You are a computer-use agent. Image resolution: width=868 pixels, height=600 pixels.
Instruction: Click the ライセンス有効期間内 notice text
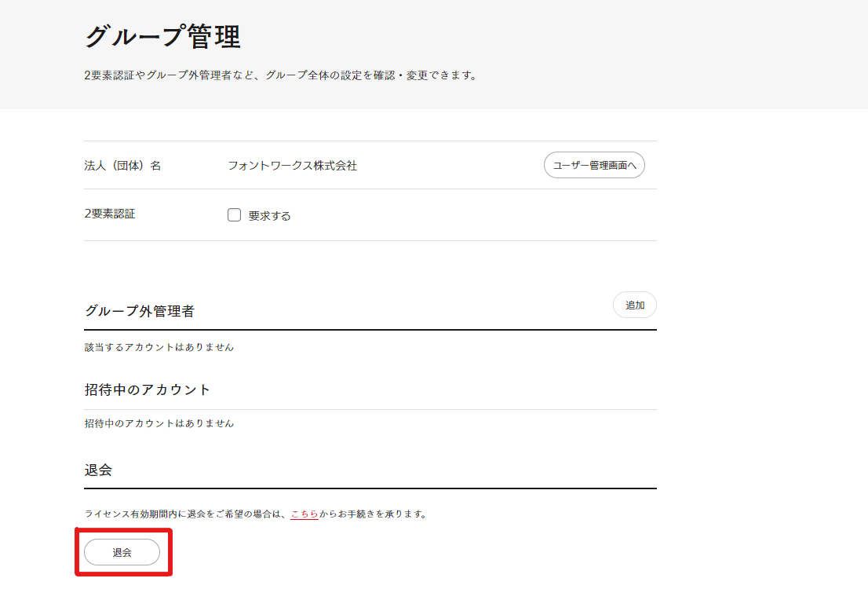click(186, 514)
